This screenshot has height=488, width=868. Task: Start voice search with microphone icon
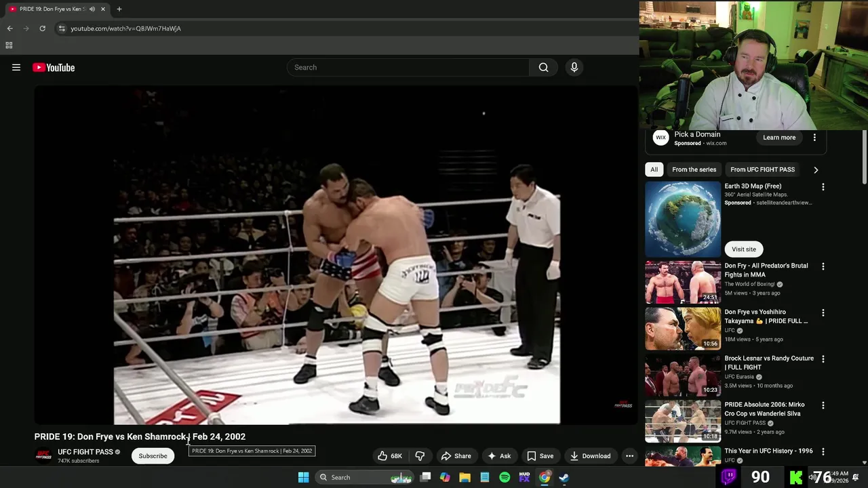(574, 67)
